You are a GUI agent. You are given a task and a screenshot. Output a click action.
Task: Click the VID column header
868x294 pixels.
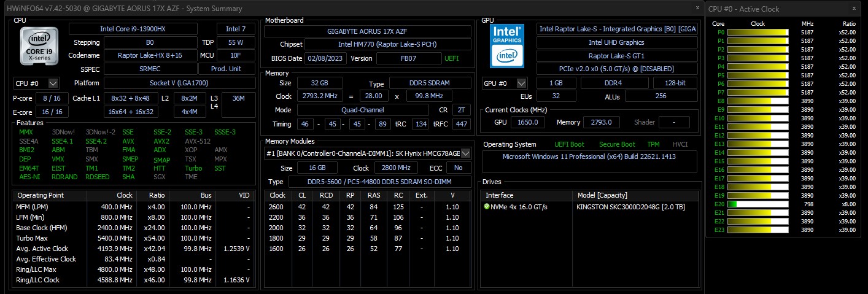point(235,195)
